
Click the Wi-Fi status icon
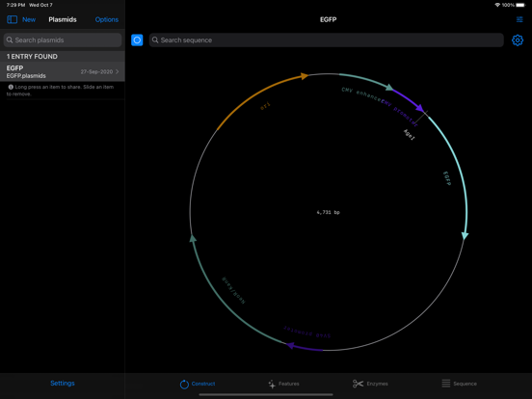point(497,5)
